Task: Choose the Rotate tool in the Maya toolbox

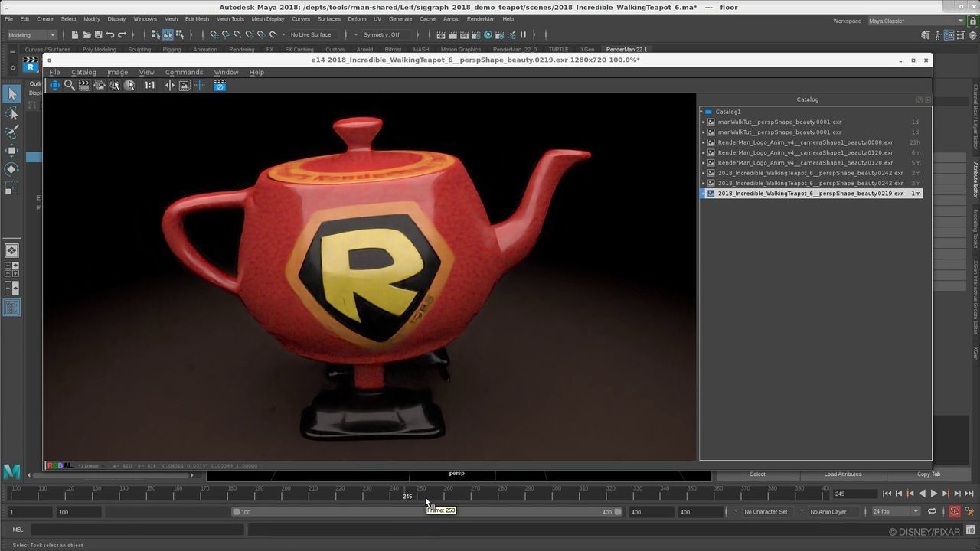Action: click(11, 169)
